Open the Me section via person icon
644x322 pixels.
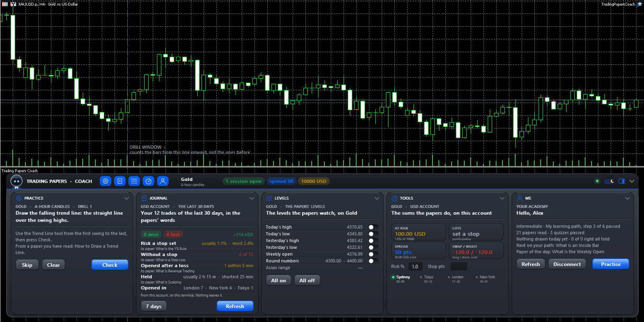(x=163, y=181)
